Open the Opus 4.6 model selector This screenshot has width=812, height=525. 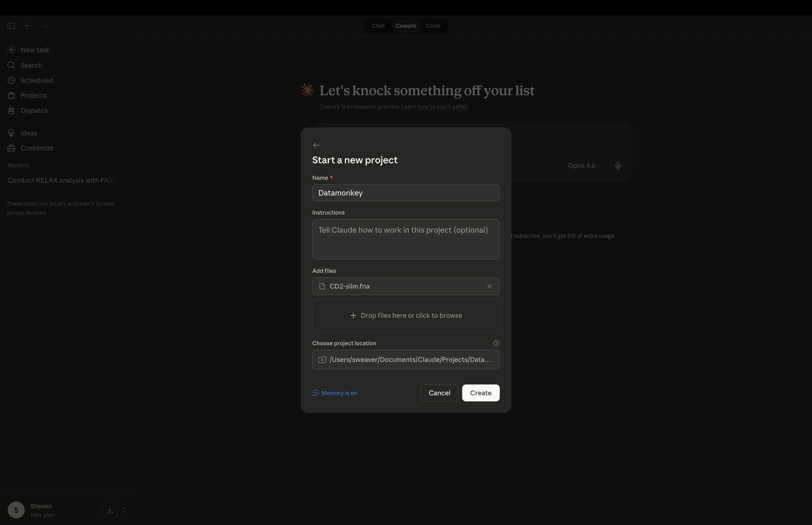(x=584, y=165)
